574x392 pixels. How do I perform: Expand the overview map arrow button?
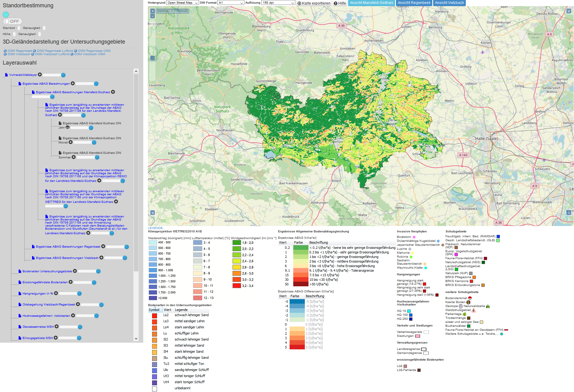click(x=153, y=213)
